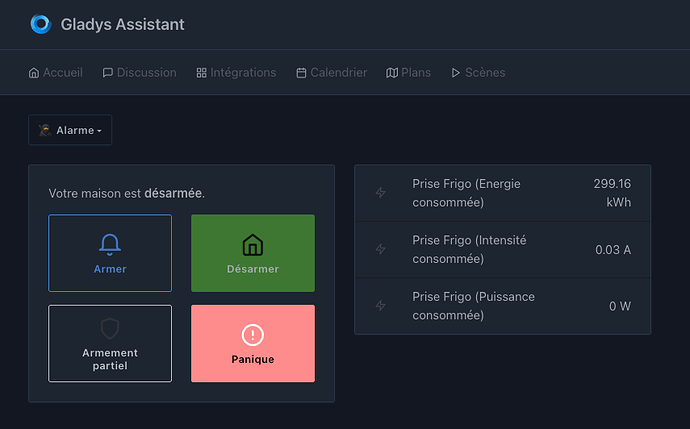This screenshot has height=429, width=690.
Task: Open the Calendrier tab
Action: (331, 73)
